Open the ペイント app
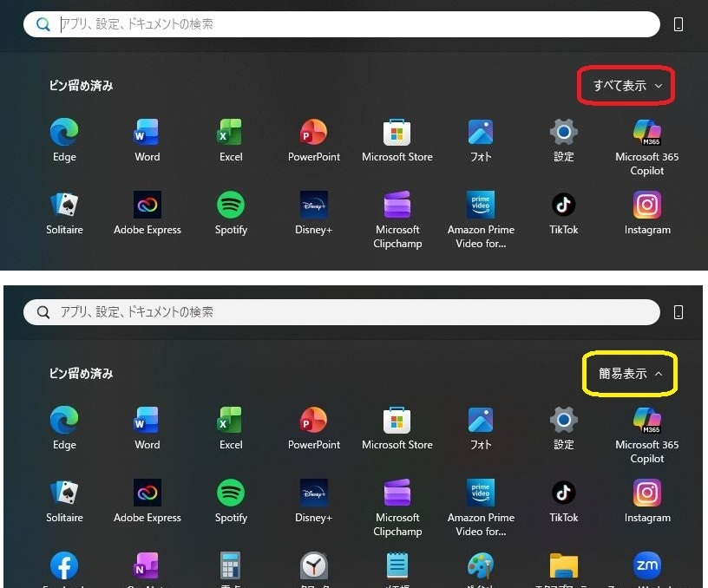 [x=480, y=565]
